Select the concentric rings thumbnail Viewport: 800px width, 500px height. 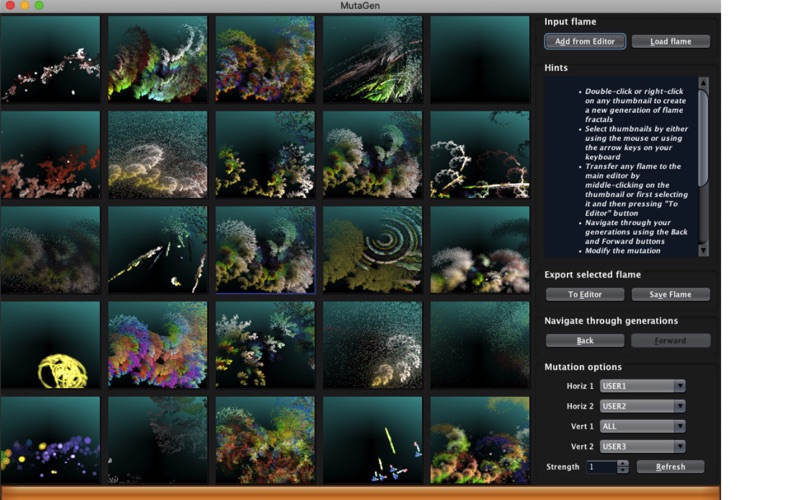click(372, 249)
